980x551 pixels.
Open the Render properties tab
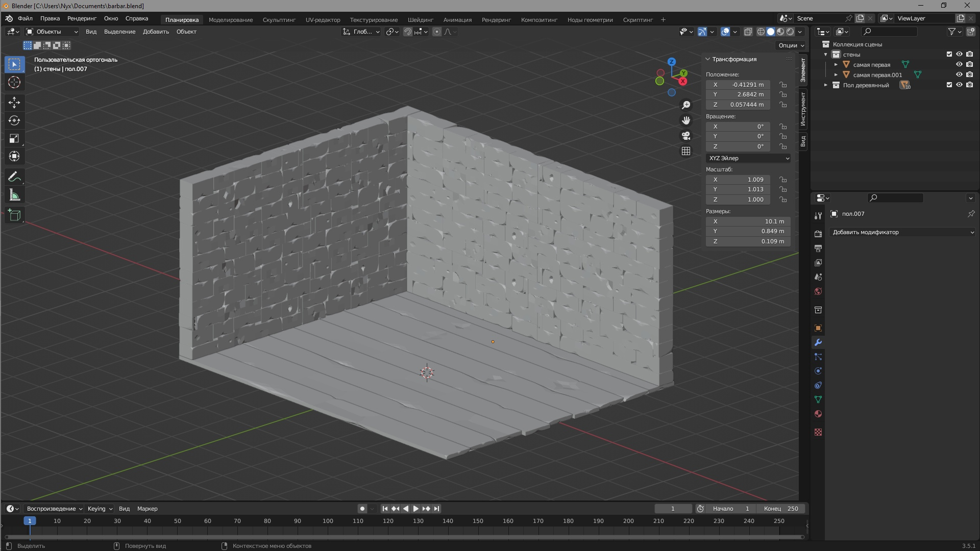point(818,234)
